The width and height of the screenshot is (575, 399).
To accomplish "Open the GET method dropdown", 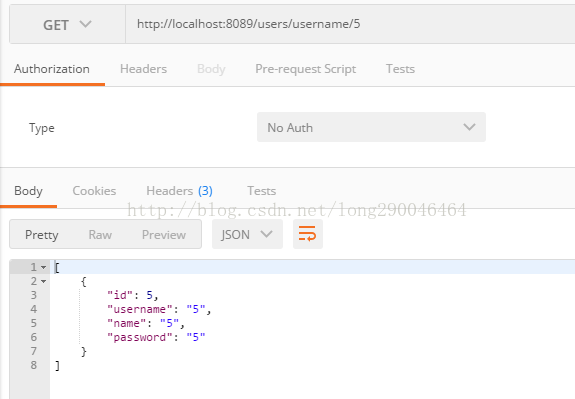I will point(67,25).
